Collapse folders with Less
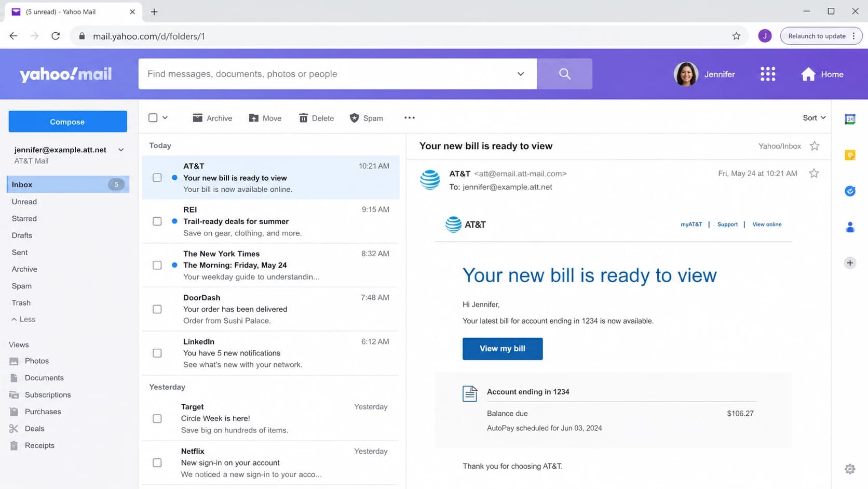Screen dimensions: 868x489 pyautogui.click(x=23, y=320)
